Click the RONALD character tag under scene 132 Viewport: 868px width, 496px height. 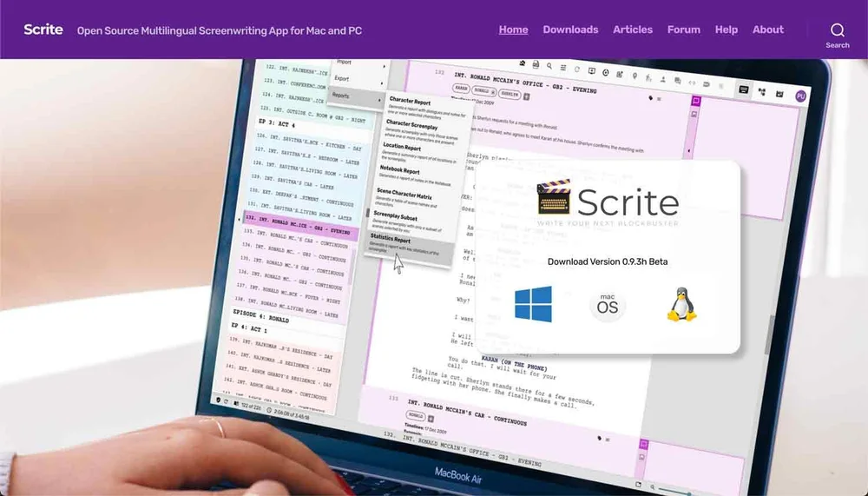(x=483, y=91)
